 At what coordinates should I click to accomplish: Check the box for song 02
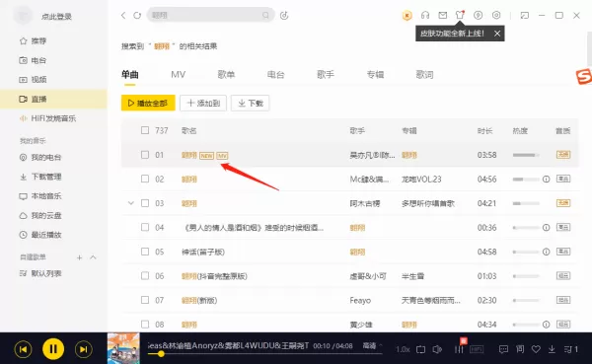145,179
